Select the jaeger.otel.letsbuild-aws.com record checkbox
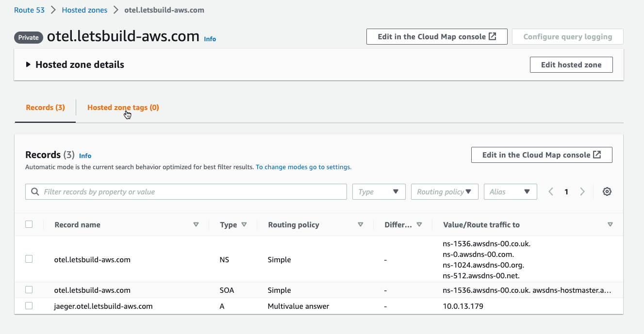The image size is (644, 334). coord(29,305)
